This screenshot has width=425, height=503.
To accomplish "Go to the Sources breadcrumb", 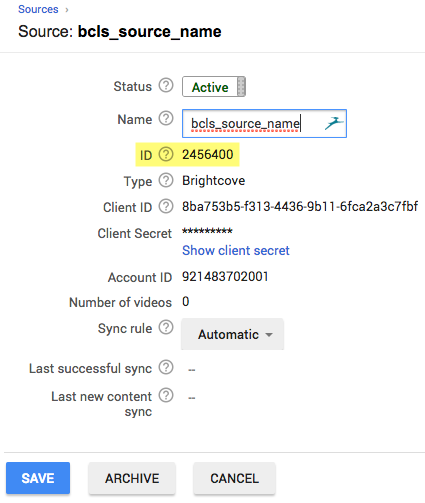I will pos(38,9).
